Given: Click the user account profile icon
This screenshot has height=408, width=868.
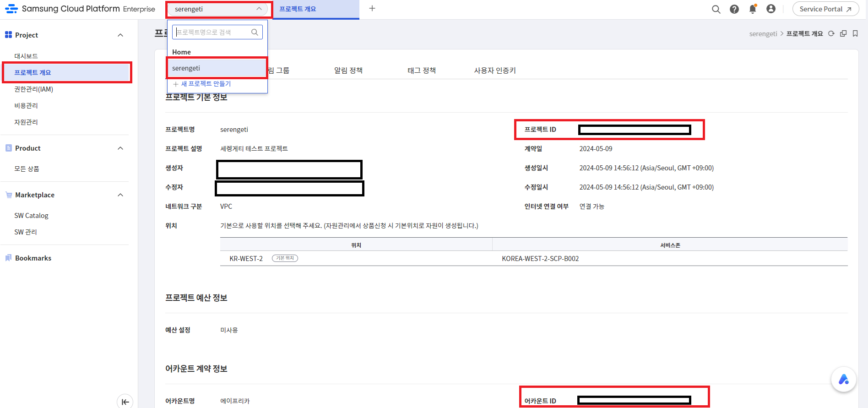Looking at the screenshot, I should point(771,9).
